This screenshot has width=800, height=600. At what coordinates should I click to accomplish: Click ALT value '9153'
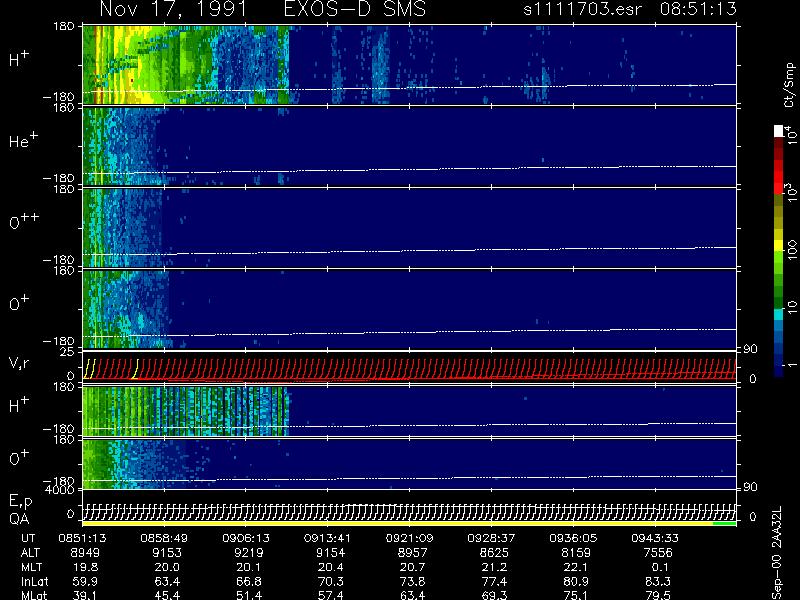point(167,553)
